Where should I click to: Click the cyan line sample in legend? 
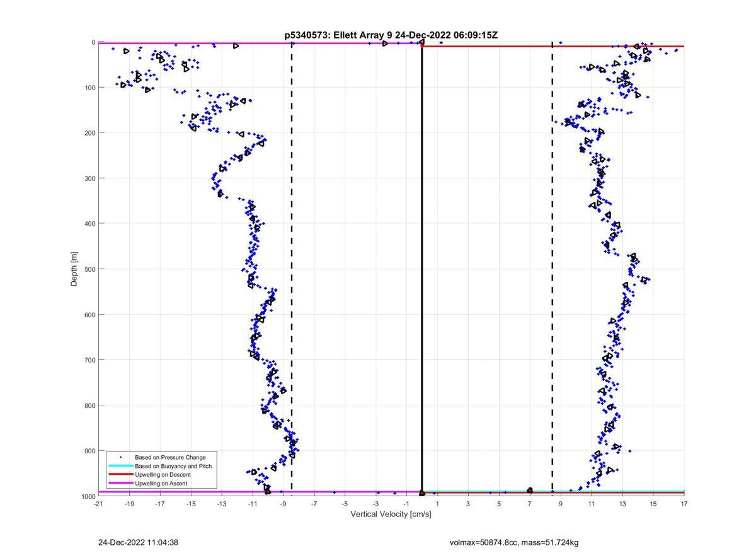coord(120,465)
